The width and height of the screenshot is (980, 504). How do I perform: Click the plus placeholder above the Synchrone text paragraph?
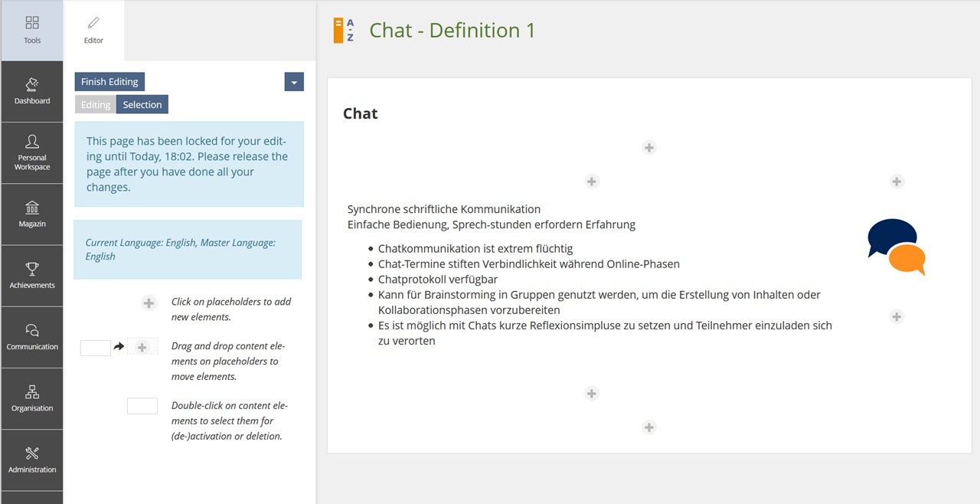pyautogui.click(x=591, y=182)
